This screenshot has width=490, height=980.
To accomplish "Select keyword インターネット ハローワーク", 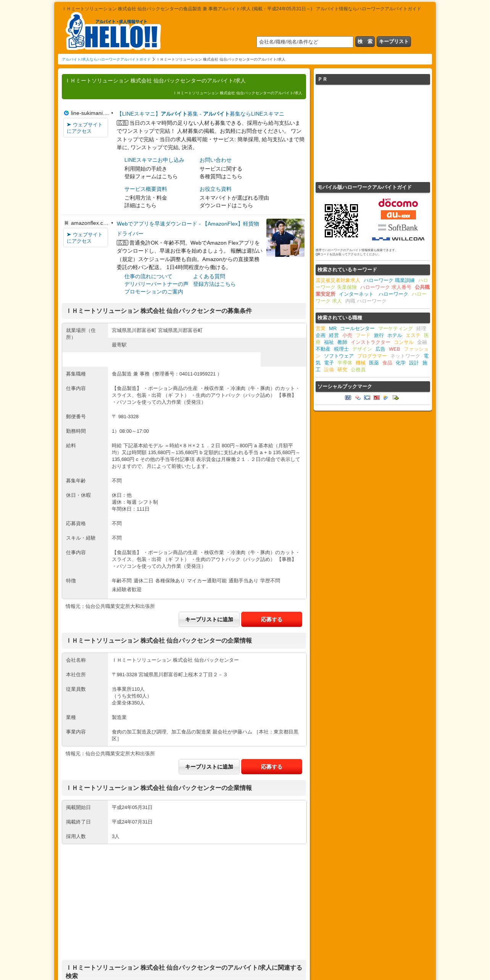I will click(x=374, y=294).
